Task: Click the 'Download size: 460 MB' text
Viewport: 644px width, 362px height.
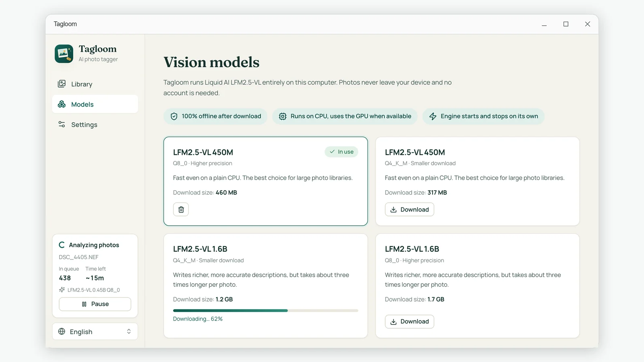Action: (x=205, y=193)
